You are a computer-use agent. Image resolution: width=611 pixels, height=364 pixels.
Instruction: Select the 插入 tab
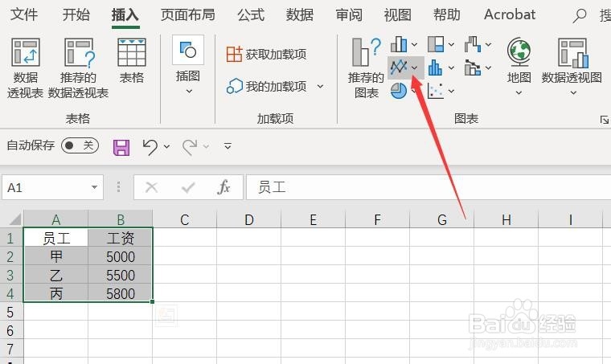tap(125, 14)
